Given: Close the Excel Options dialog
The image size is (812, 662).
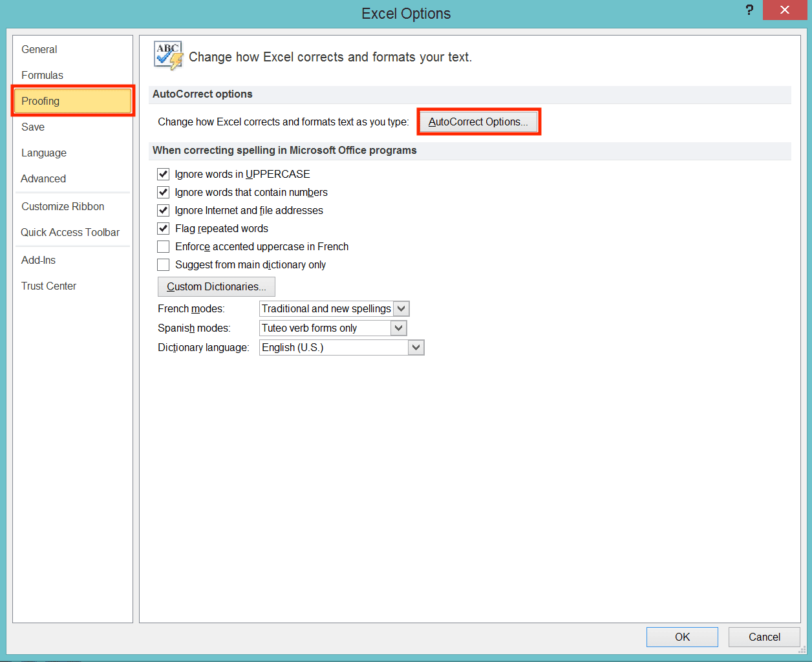Looking at the screenshot, I should [784, 10].
